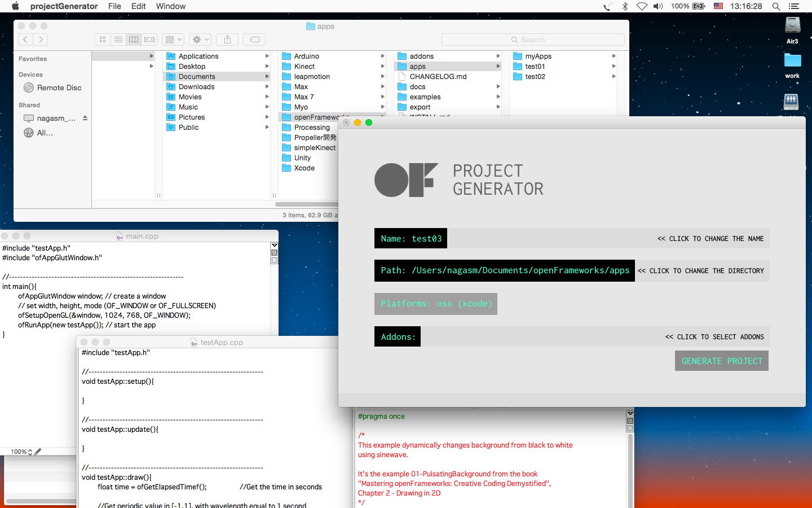Go back in the Finder window

pos(25,40)
